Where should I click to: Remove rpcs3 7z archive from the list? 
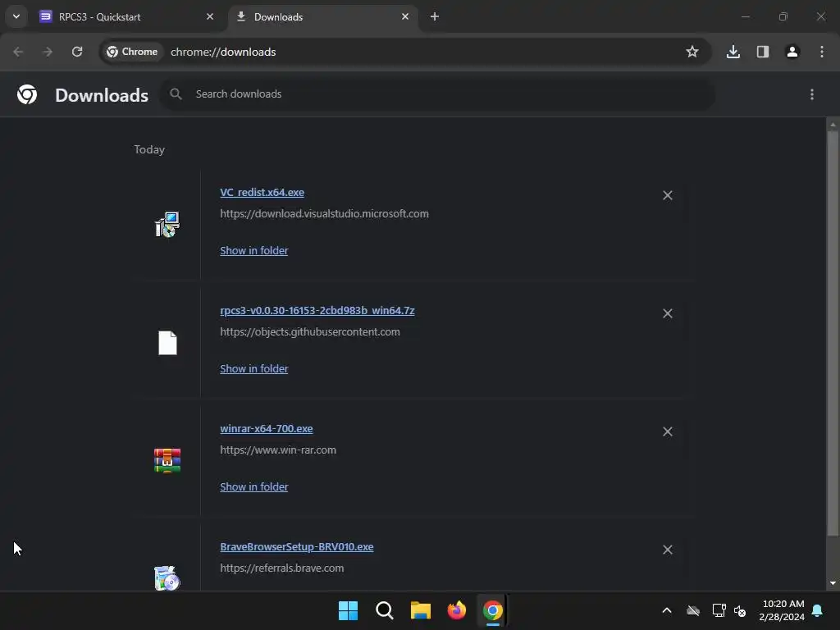pos(668,313)
